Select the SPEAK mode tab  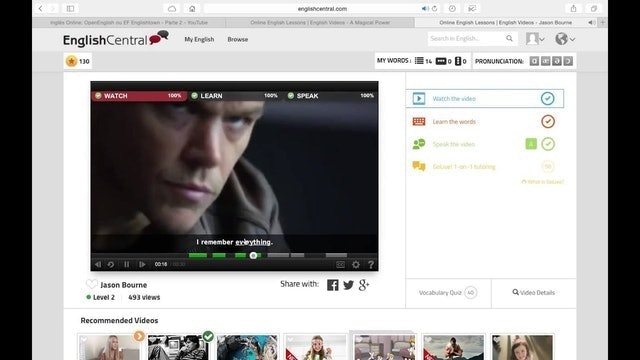click(331, 96)
